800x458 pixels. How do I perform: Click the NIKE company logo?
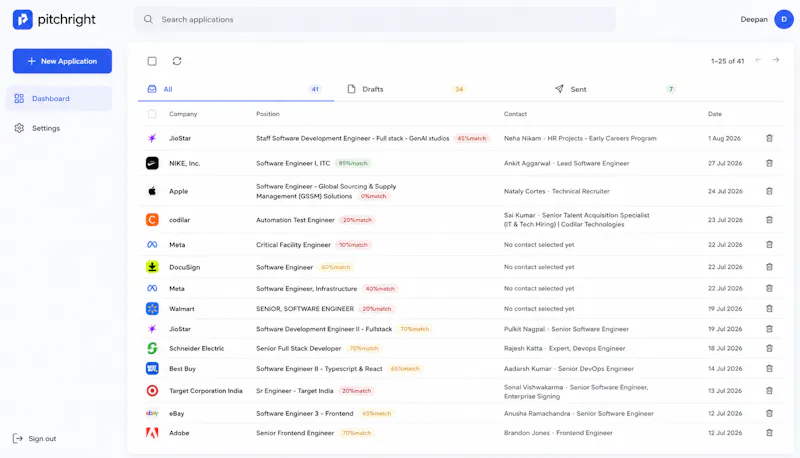click(x=152, y=163)
